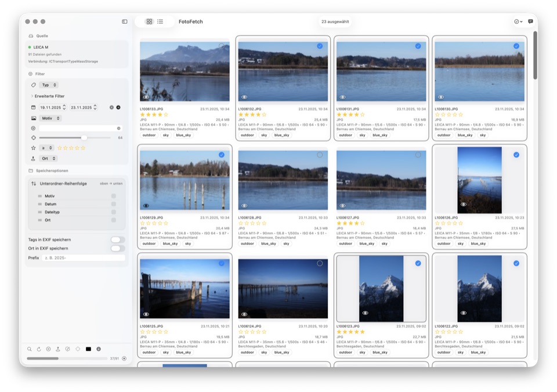Click the info icon in the bottom toolbar

point(99,350)
